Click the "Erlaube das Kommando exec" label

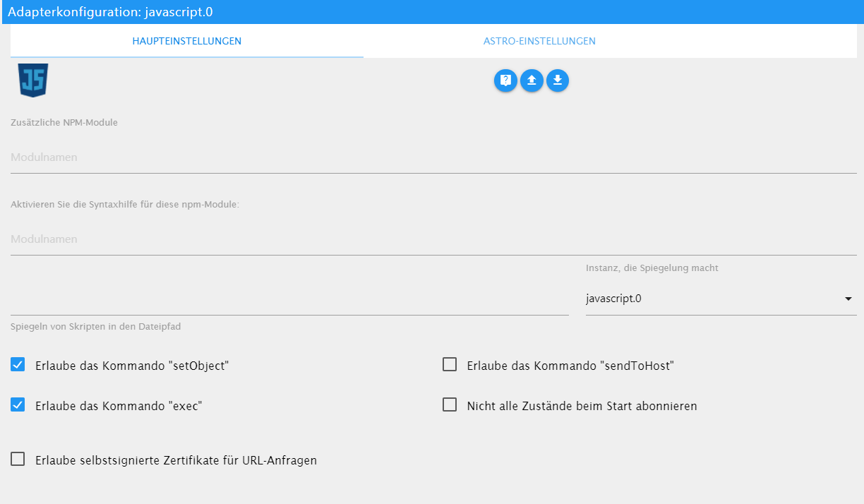(x=119, y=406)
